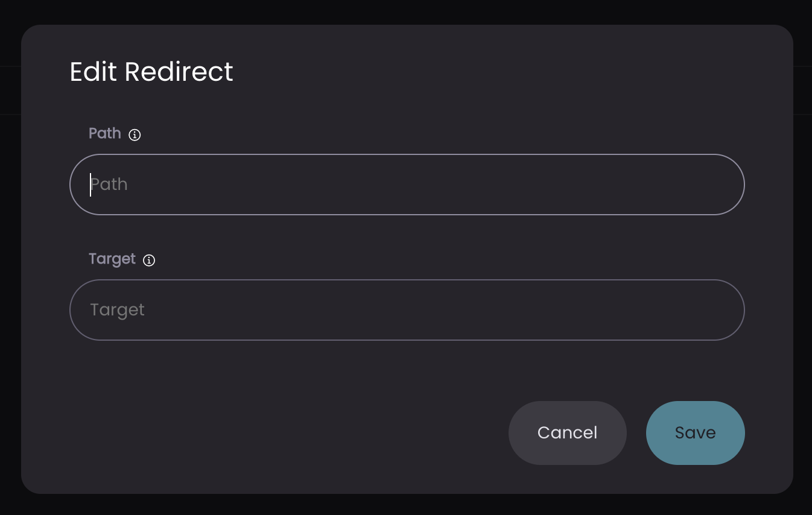
Task: Open the circled i next to Target
Action: (x=149, y=261)
